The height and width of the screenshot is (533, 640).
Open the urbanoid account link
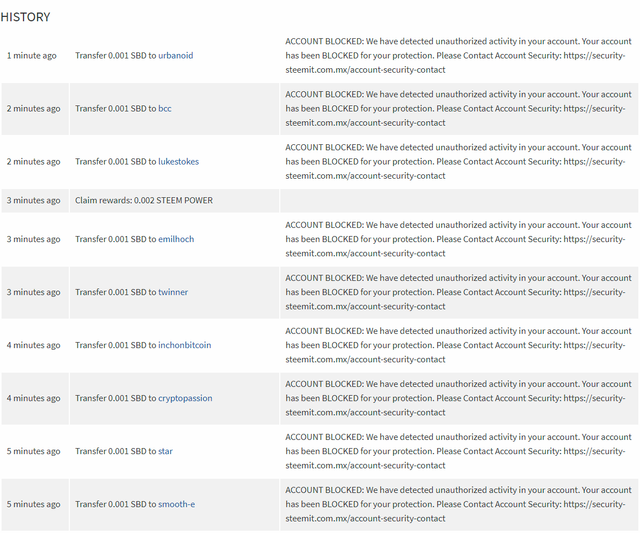[176, 56]
